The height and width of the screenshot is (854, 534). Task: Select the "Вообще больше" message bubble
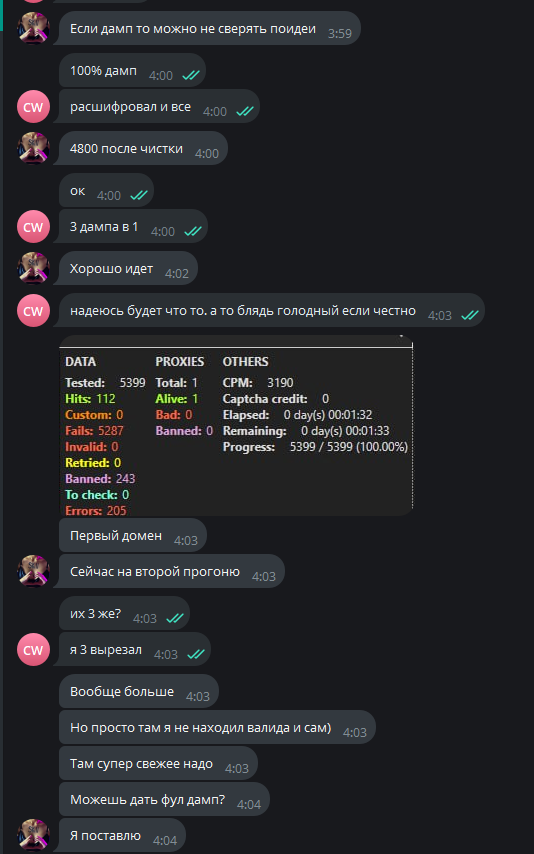click(138, 691)
